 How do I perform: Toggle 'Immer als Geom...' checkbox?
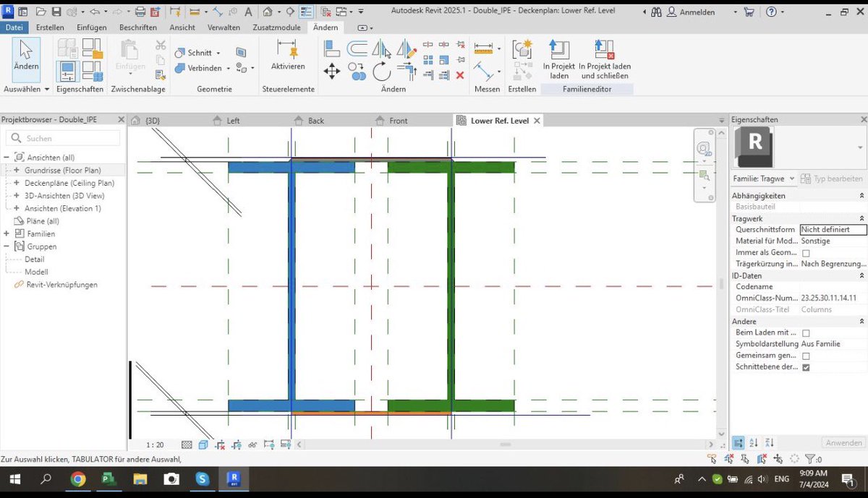tap(806, 253)
